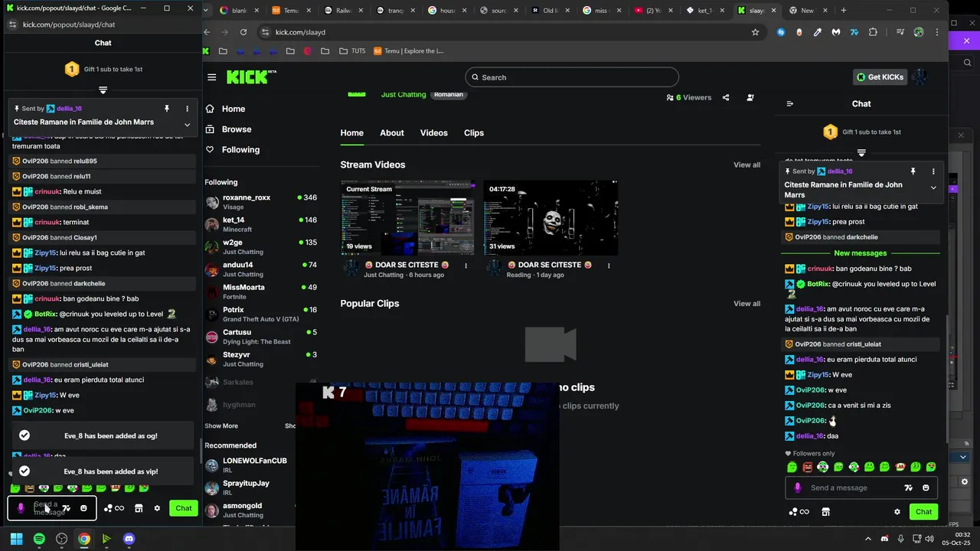
Task: Open roxanne_roxx channel from Following list
Action: coord(260,202)
